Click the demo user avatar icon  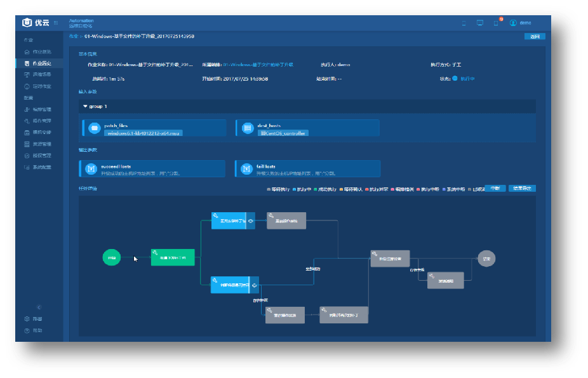click(x=513, y=23)
